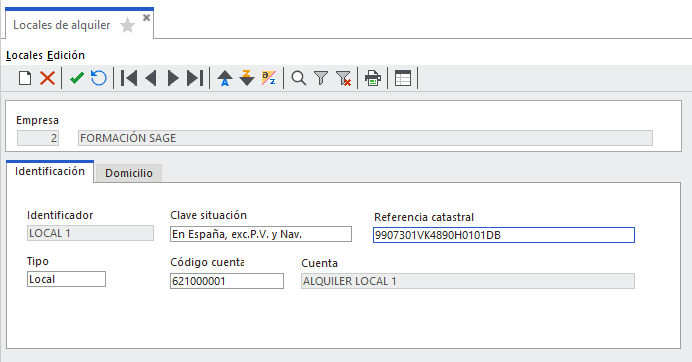
Task: Switch to the Domicilio tab
Action: 129,173
